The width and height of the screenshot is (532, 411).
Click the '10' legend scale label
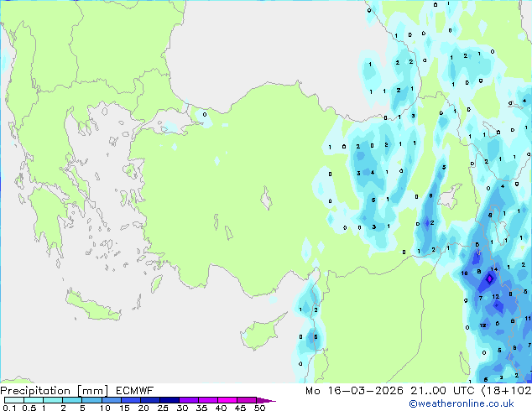tap(105, 408)
